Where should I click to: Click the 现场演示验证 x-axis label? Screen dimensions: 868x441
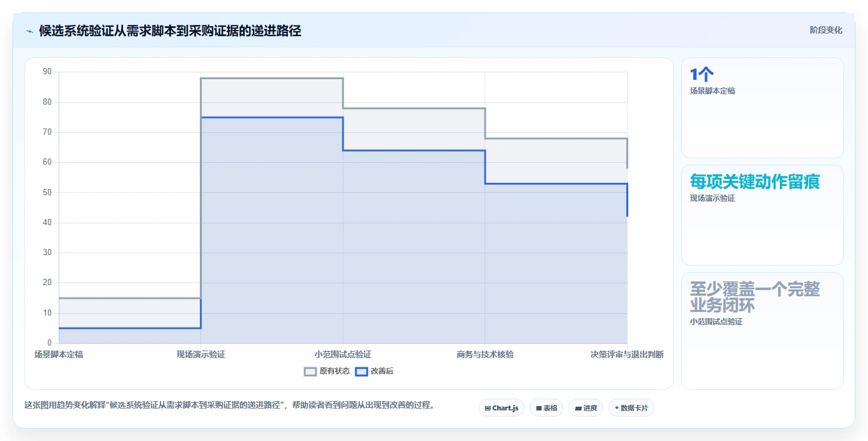pyautogui.click(x=201, y=354)
